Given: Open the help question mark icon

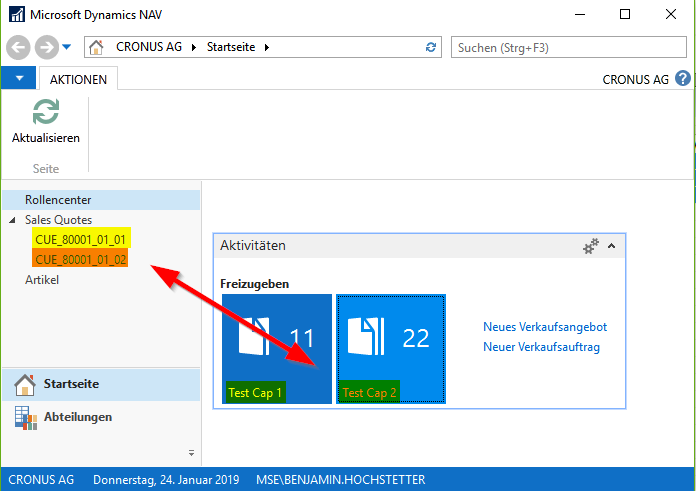Looking at the screenshot, I should (x=683, y=79).
